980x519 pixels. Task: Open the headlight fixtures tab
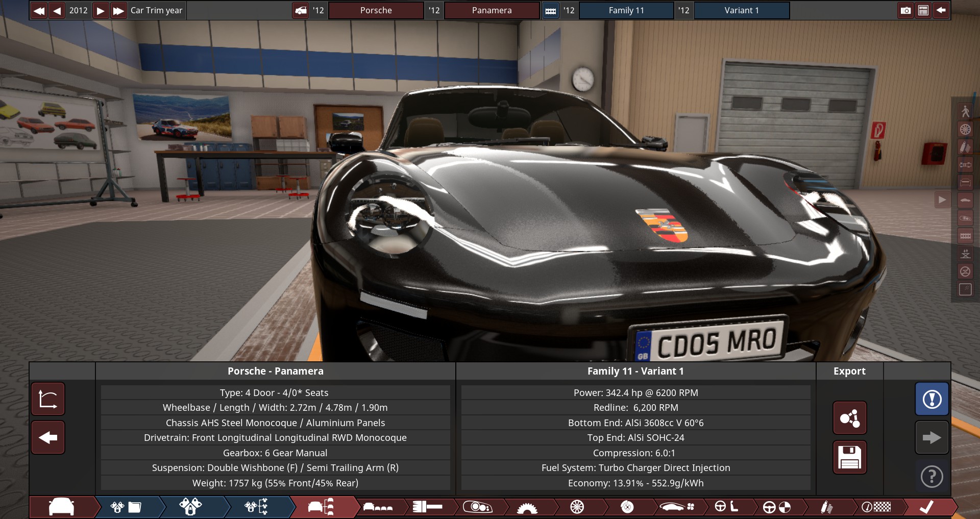[x=477, y=507]
